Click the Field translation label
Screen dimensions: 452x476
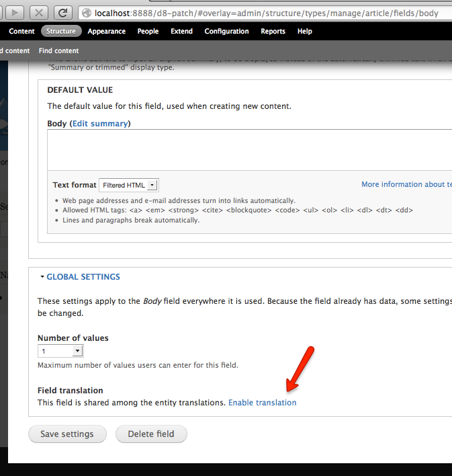click(x=71, y=391)
